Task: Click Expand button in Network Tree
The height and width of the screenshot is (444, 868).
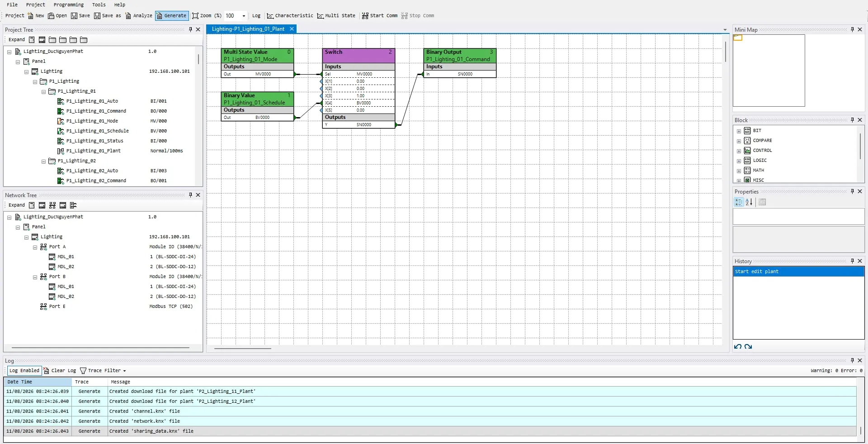Action: coord(17,205)
